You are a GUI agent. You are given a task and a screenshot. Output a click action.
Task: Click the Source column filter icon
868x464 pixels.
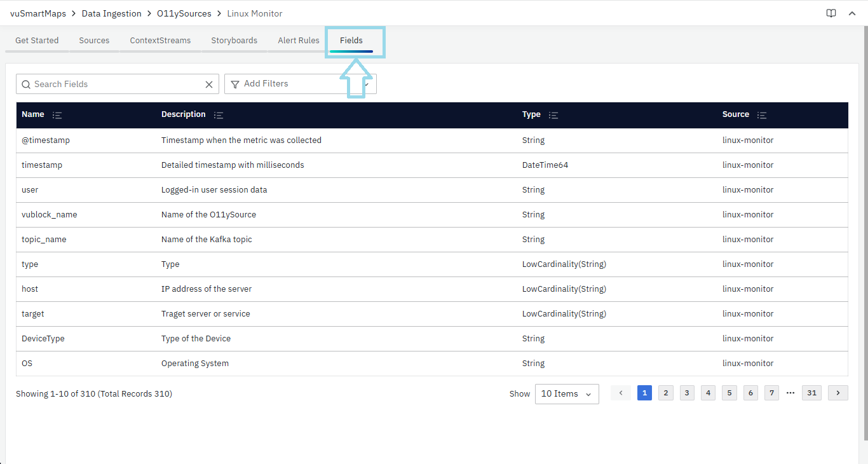(762, 115)
